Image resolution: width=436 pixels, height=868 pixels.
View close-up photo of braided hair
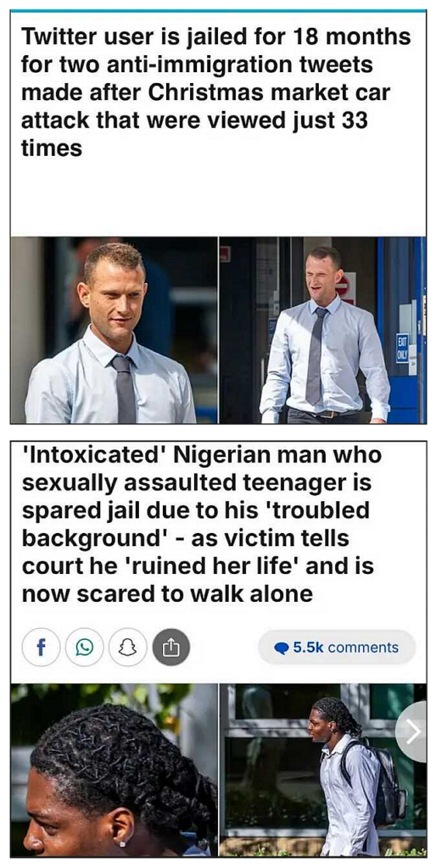click(115, 770)
